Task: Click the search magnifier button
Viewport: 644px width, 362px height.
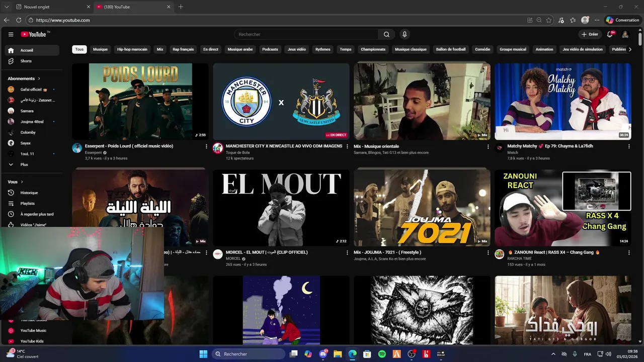Action: 386,34
